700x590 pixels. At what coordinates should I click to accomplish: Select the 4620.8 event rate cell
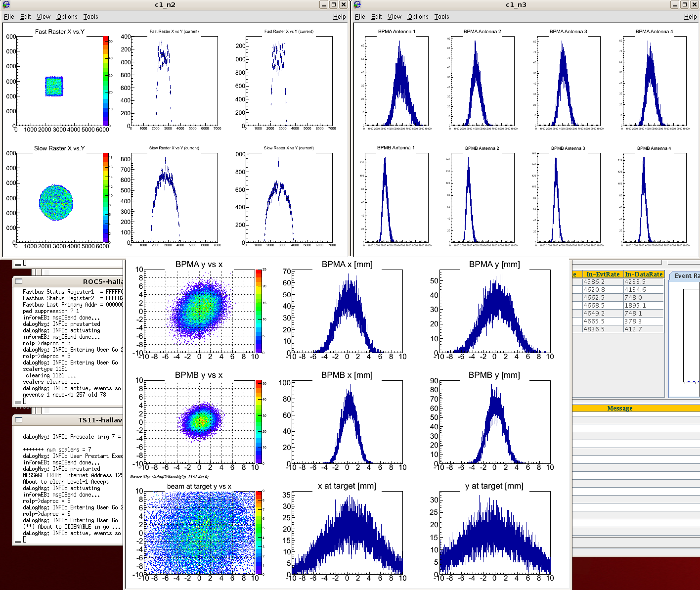pyautogui.click(x=603, y=290)
